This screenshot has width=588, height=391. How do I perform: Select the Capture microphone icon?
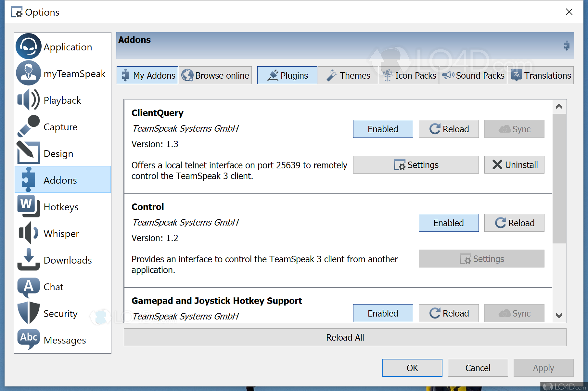(28, 127)
